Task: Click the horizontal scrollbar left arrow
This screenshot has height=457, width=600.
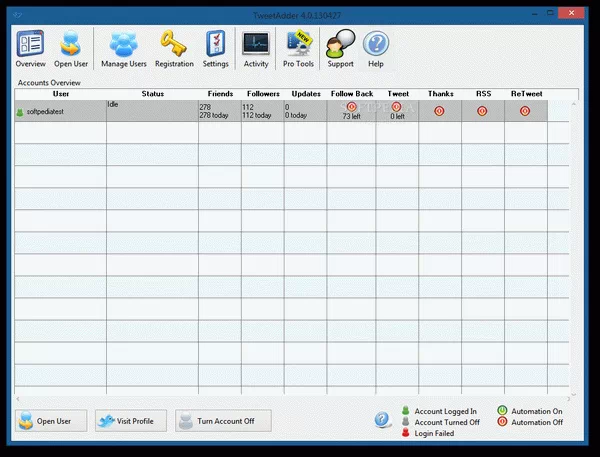Action: coord(18,399)
